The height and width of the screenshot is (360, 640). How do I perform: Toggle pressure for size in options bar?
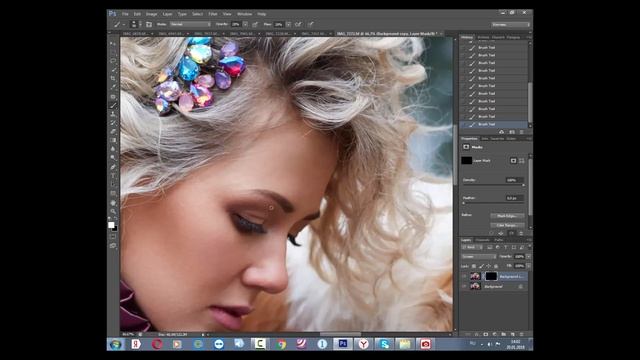click(x=311, y=24)
